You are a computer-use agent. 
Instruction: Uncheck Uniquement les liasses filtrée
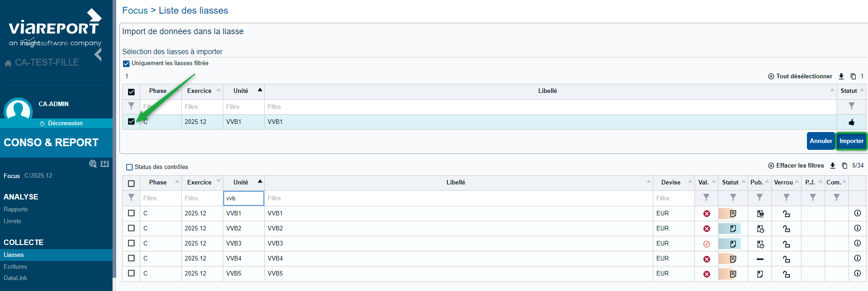tap(126, 64)
